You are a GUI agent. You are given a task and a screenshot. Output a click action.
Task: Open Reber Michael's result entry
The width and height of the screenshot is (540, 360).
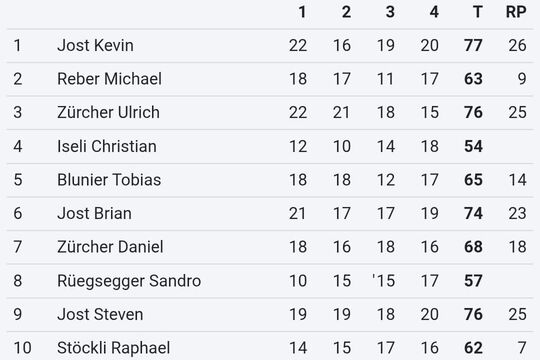[x=109, y=79]
